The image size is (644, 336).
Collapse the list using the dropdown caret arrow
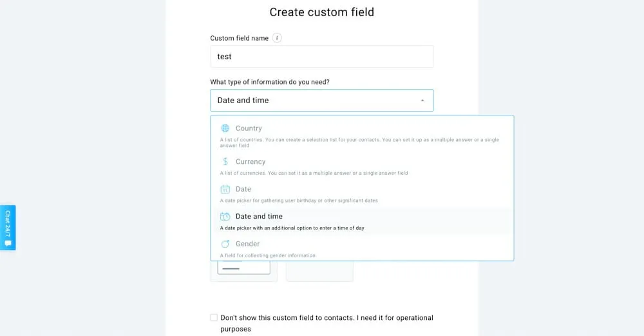pyautogui.click(x=422, y=101)
